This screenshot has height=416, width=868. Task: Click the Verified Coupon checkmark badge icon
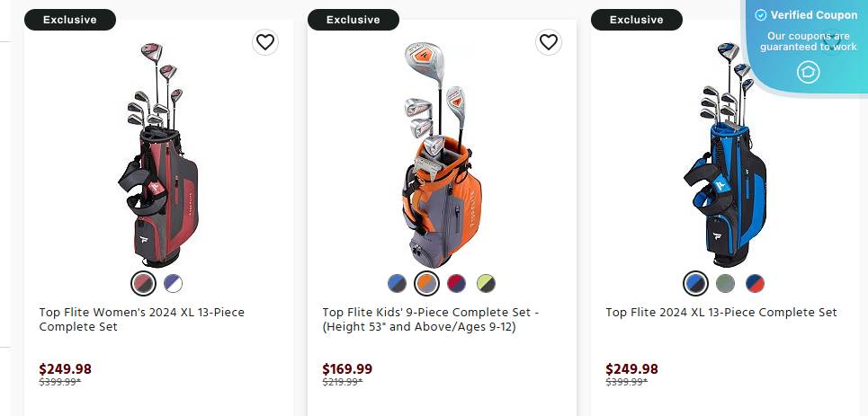761,15
